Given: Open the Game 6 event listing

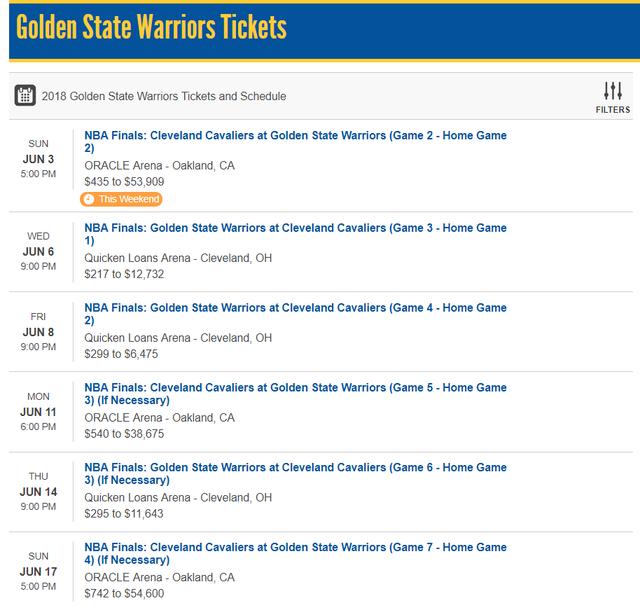Looking at the screenshot, I should point(295,474).
